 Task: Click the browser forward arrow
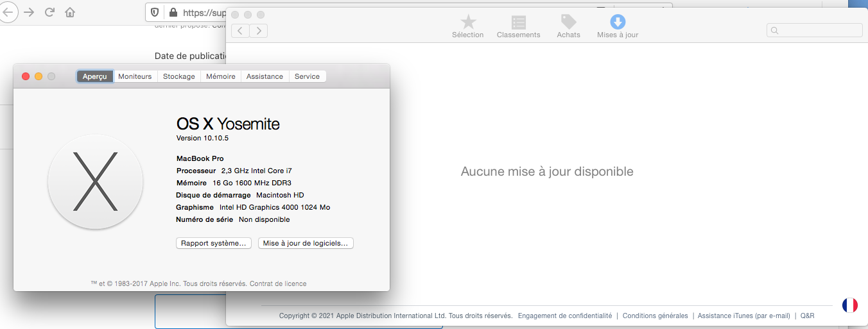29,12
